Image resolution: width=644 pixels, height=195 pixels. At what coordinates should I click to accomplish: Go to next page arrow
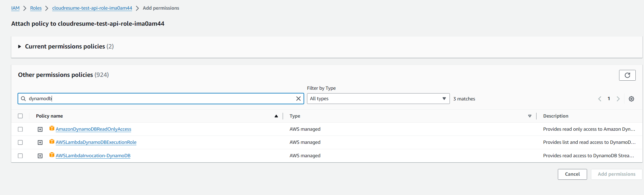tap(618, 99)
